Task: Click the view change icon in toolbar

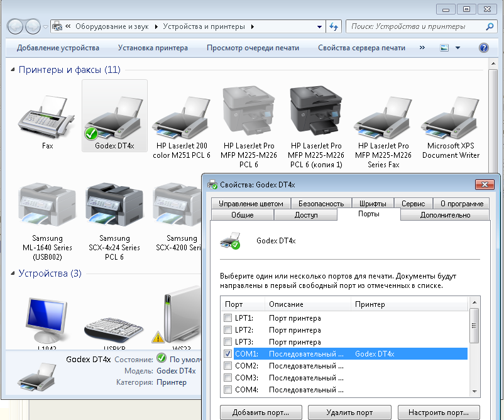Action: (444, 48)
